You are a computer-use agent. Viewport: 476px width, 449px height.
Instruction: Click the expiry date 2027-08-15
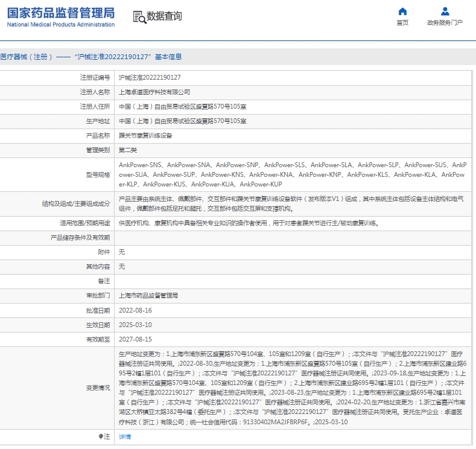pos(135,340)
